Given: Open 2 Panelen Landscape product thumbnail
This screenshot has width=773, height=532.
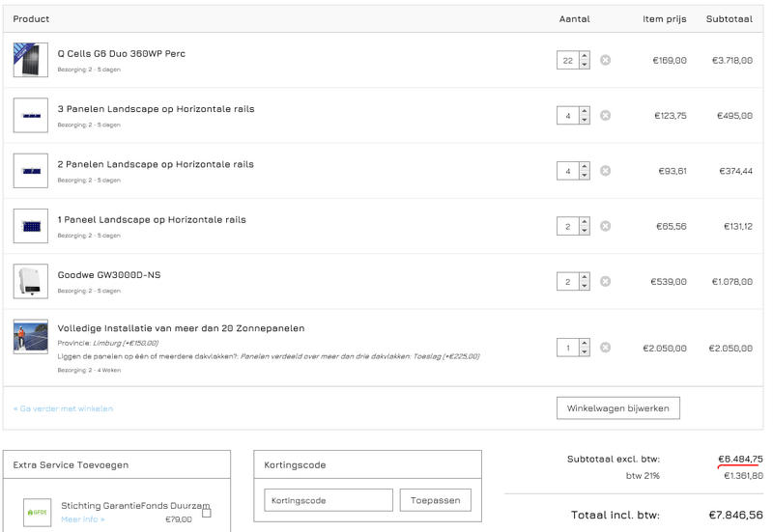Looking at the screenshot, I should (x=31, y=171).
